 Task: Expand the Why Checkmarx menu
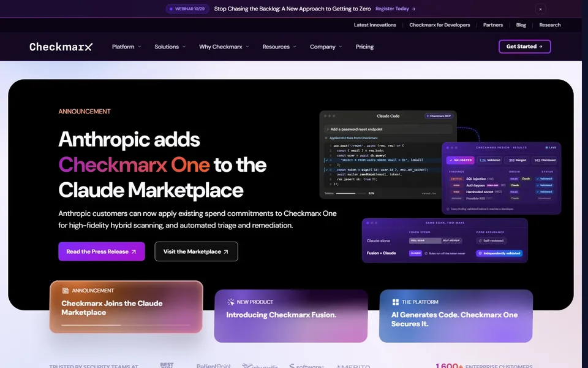click(x=224, y=47)
